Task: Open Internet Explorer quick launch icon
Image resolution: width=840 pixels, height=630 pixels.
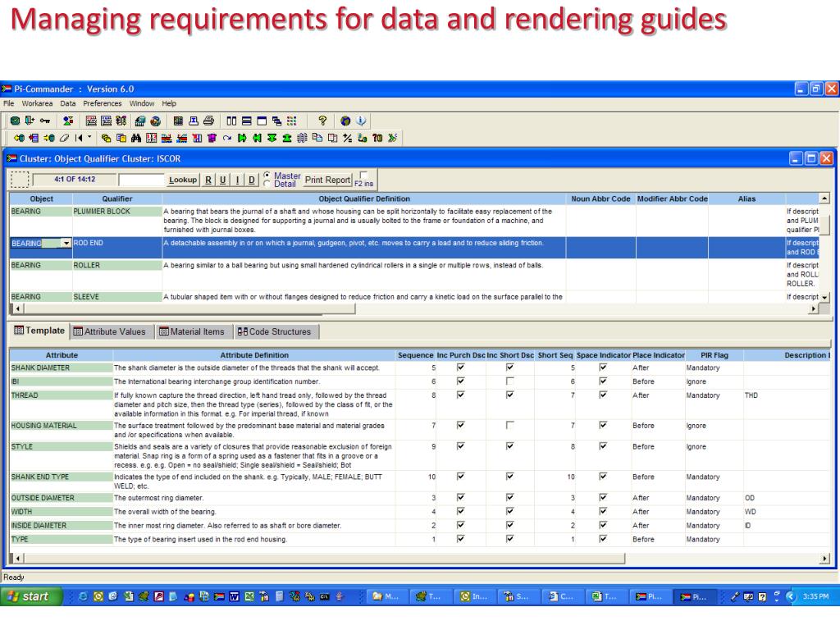Action: point(83,596)
